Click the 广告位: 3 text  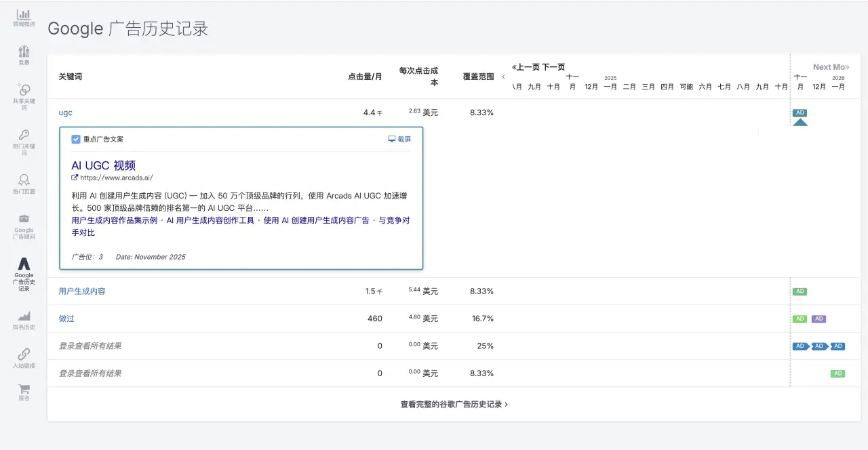[87, 257]
